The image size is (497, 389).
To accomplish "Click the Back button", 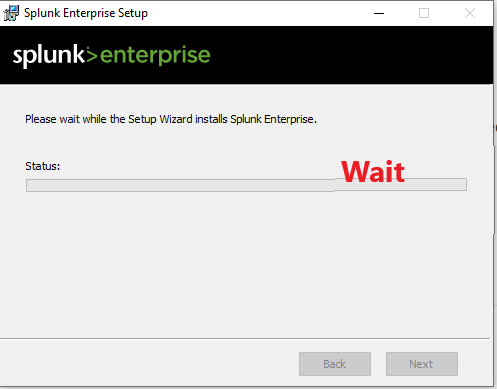I will tap(335, 364).
